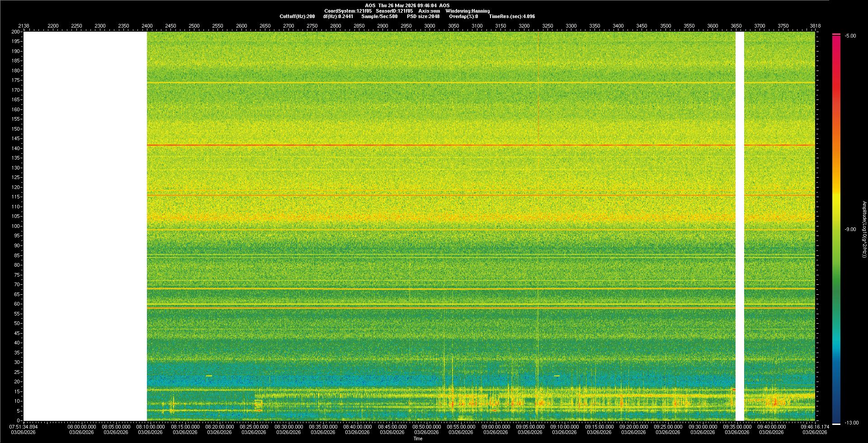Click the -9.00 colorbar midpoint label

click(850, 229)
